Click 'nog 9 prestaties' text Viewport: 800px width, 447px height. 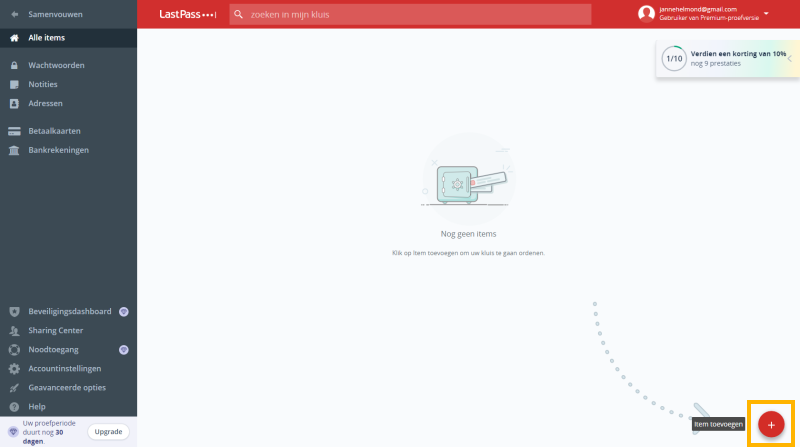(715, 64)
